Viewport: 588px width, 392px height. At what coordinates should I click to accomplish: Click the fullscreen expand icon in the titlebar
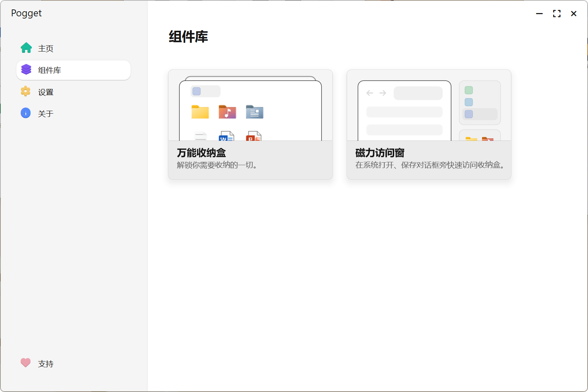click(556, 13)
